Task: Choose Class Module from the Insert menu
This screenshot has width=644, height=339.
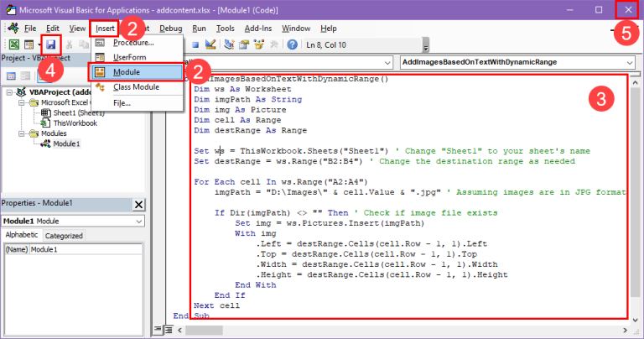Action: (138, 87)
